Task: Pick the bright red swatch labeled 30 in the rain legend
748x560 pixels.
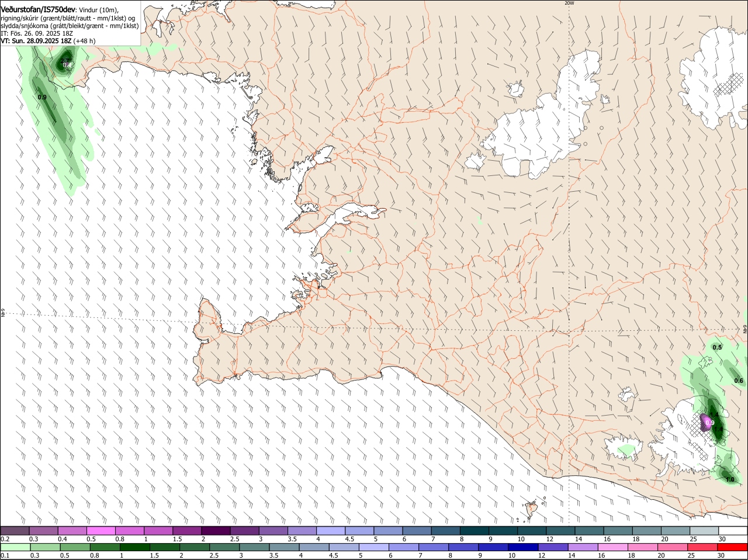Action: coord(733,548)
